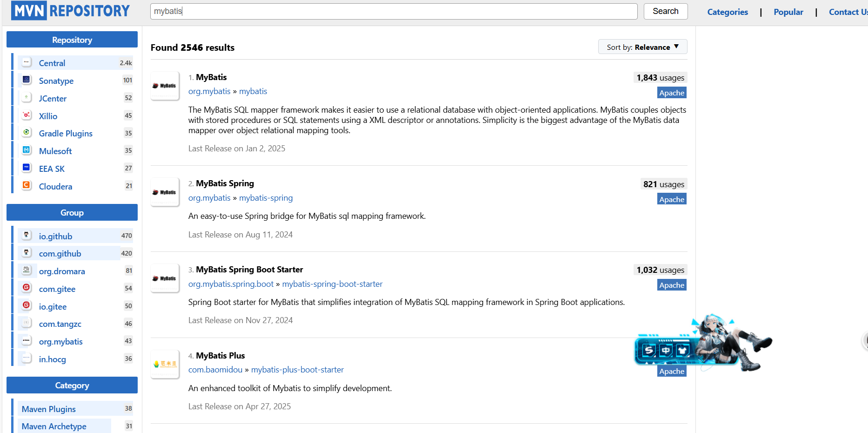Viewport: 868px width, 433px height.
Task: Filter by io.github group link
Action: point(55,236)
